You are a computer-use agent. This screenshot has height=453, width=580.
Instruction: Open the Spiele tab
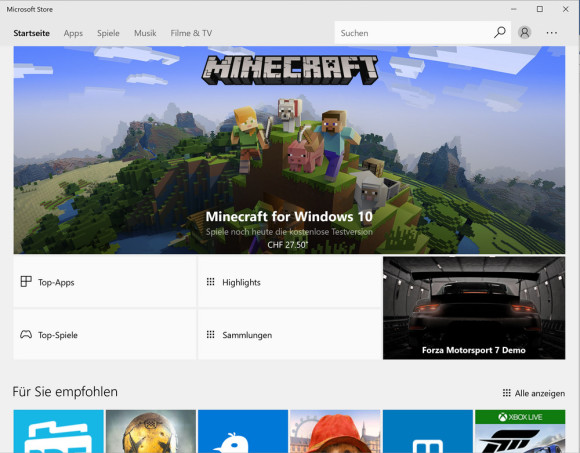[x=108, y=33]
